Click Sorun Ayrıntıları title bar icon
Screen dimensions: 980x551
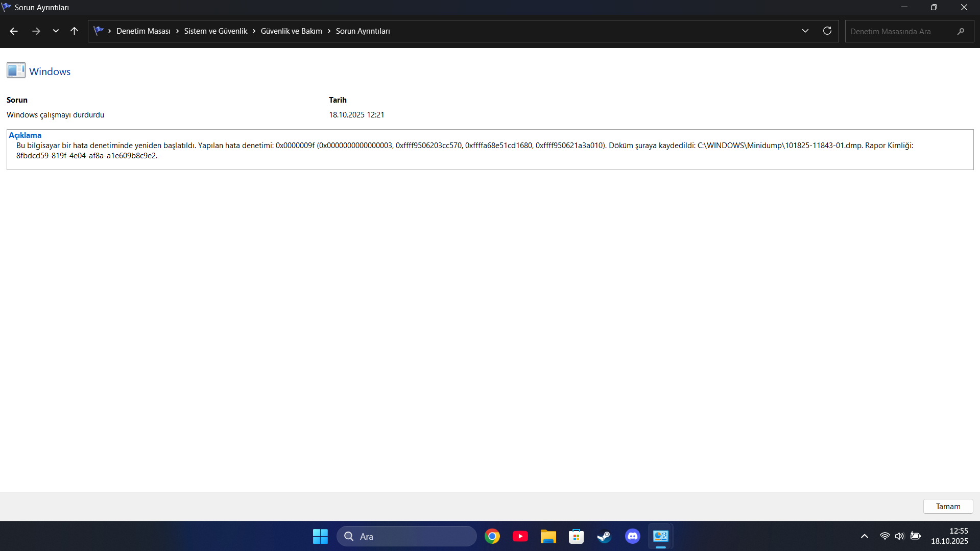(x=6, y=7)
